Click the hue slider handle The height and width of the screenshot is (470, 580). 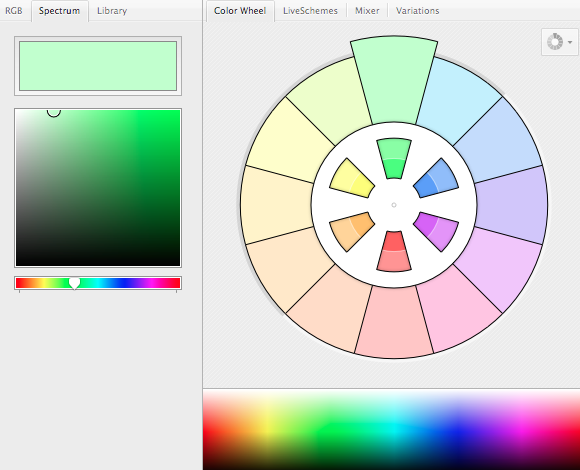click(x=74, y=284)
